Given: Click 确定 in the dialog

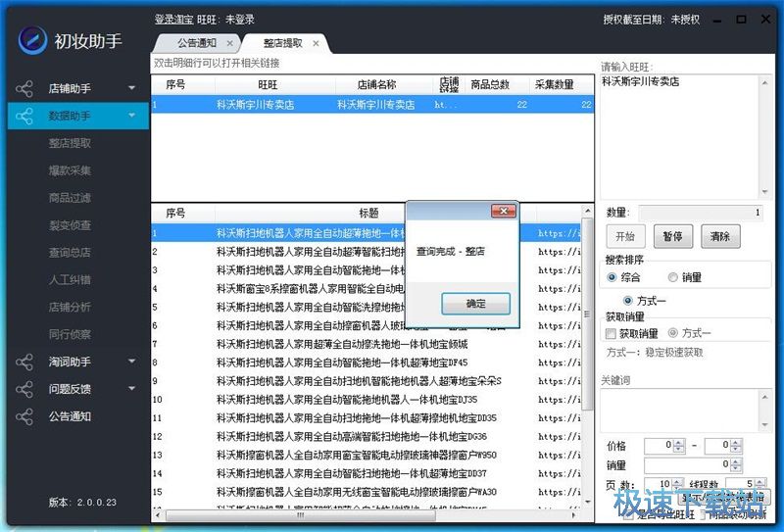Looking at the screenshot, I should [x=475, y=304].
